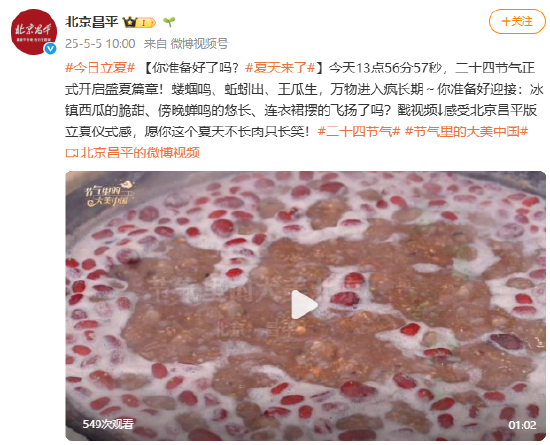The image size is (550, 445).
Task: Click the 01:02 video duration label
Action: (x=522, y=425)
